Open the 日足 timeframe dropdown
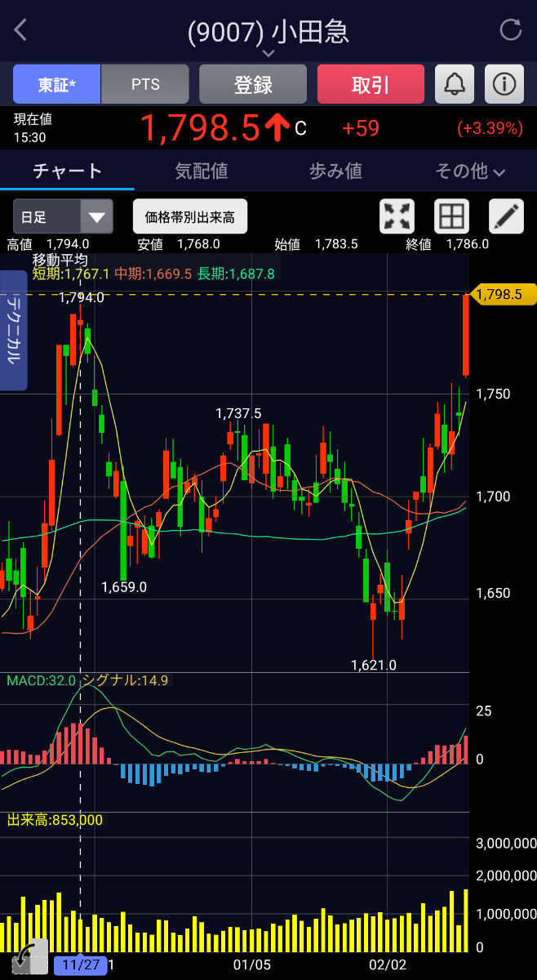The image size is (537, 980). click(x=63, y=217)
